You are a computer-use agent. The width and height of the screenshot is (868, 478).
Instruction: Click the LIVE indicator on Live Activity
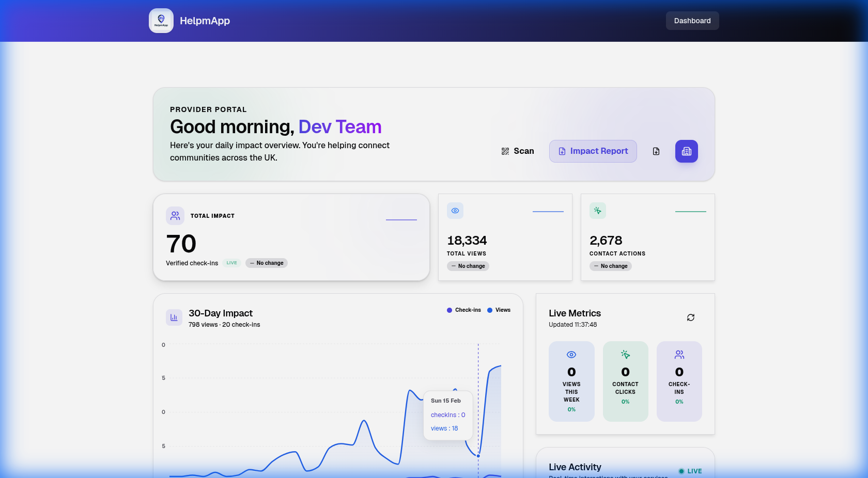point(690,471)
